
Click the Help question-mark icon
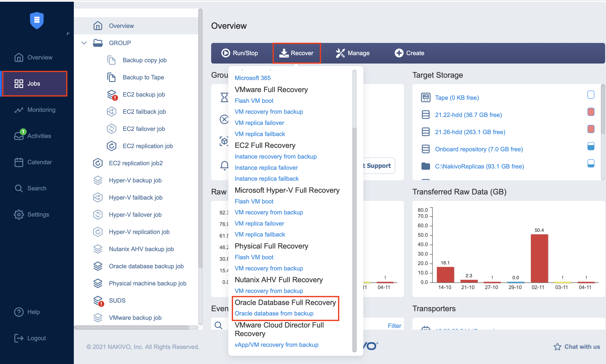click(19, 312)
